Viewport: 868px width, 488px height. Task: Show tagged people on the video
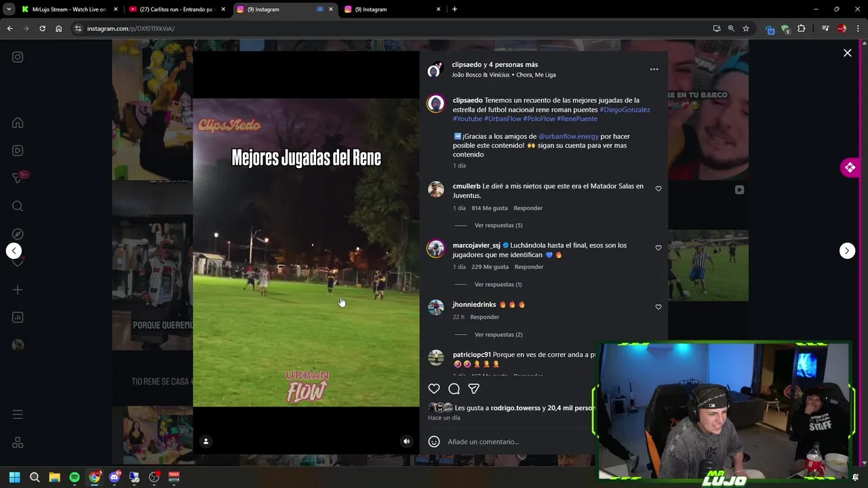click(205, 441)
